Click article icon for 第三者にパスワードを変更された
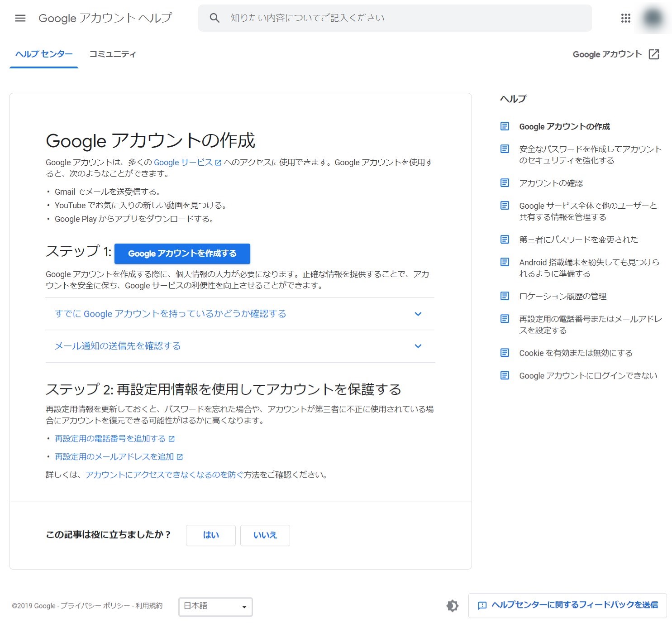Image resolution: width=672 pixels, height=628 pixels. (x=505, y=240)
